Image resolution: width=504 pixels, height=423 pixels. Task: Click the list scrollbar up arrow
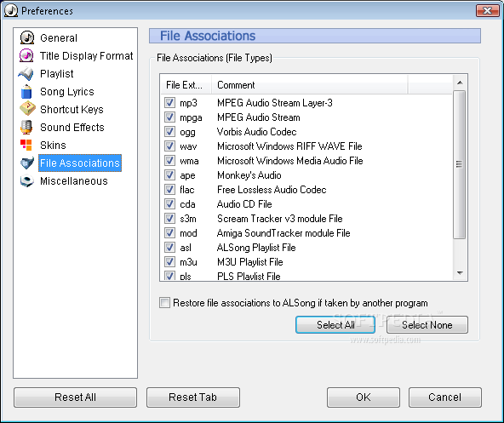(460, 83)
